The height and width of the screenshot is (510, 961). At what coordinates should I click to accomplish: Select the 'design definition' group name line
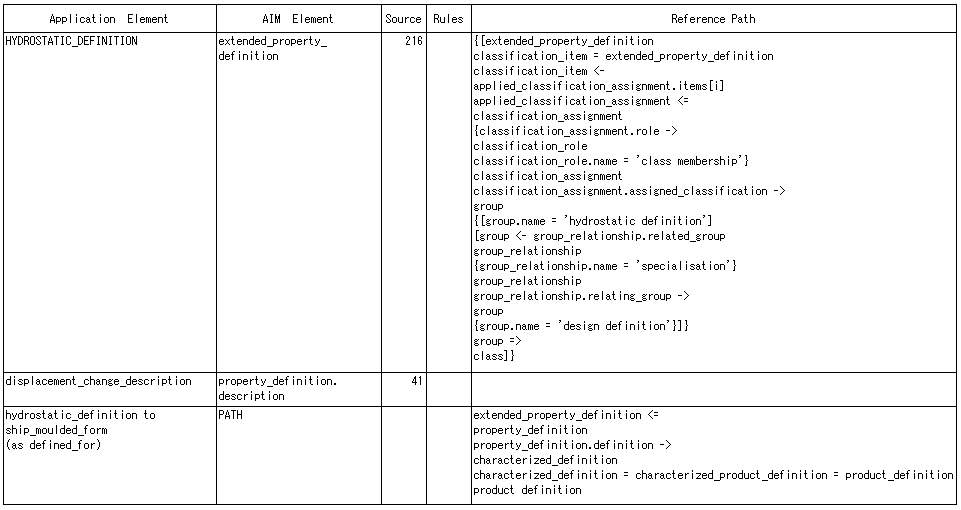pos(581,326)
